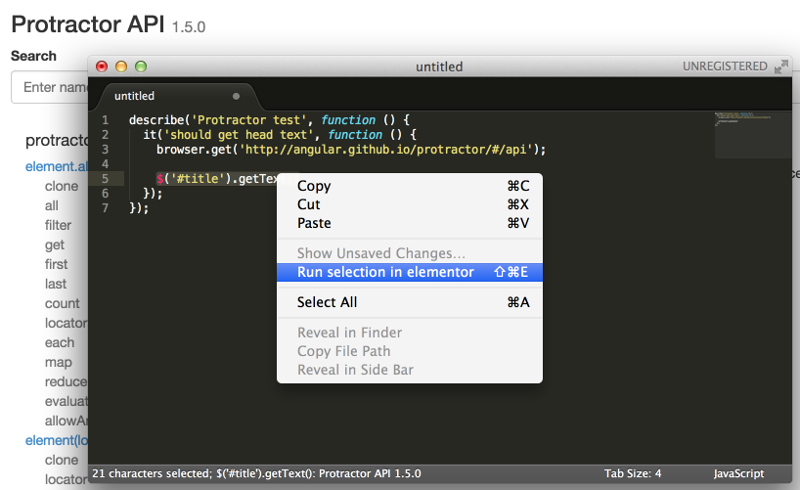The width and height of the screenshot is (800, 490).
Task: Open the JavaScript syntax selector
Action: tap(738, 473)
